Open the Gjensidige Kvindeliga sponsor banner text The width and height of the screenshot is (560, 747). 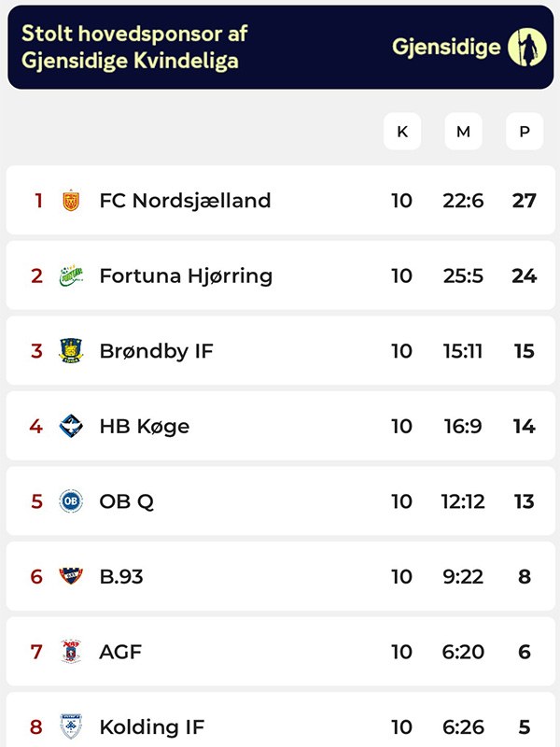(x=134, y=48)
